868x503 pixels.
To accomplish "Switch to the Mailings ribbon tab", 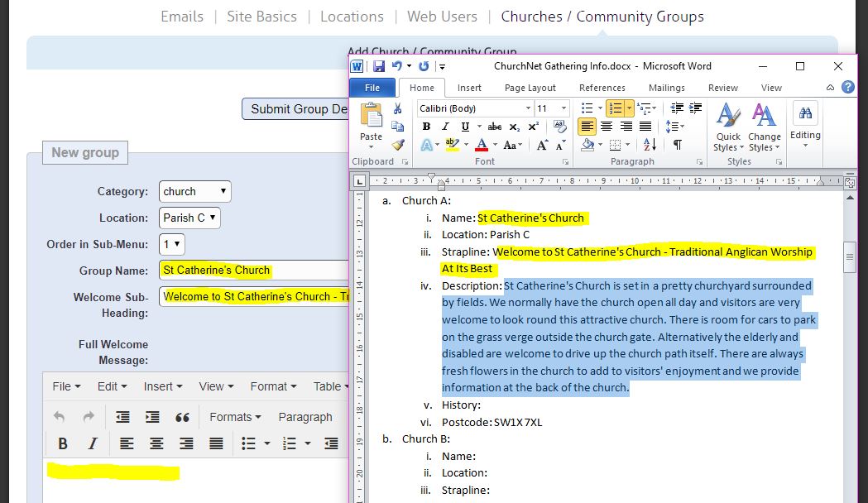I will (666, 87).
